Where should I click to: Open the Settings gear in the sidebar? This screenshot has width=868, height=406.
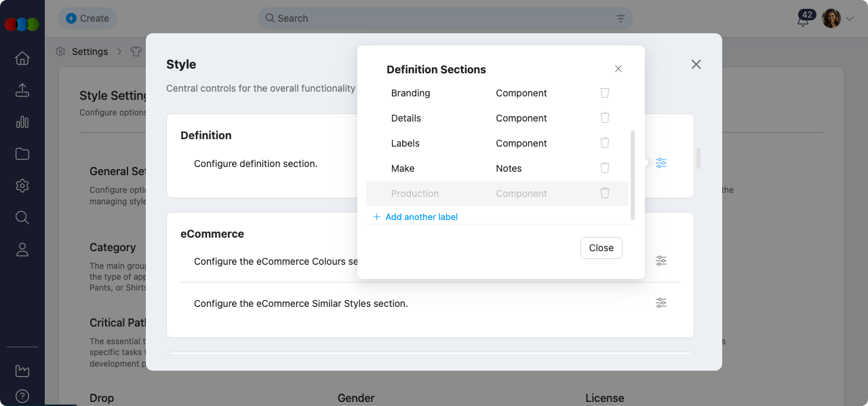(x=22, y=185)
